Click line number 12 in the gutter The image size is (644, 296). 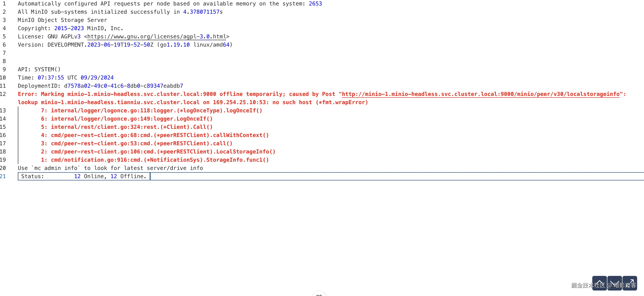pyautogui.click(x=3, y=94)
